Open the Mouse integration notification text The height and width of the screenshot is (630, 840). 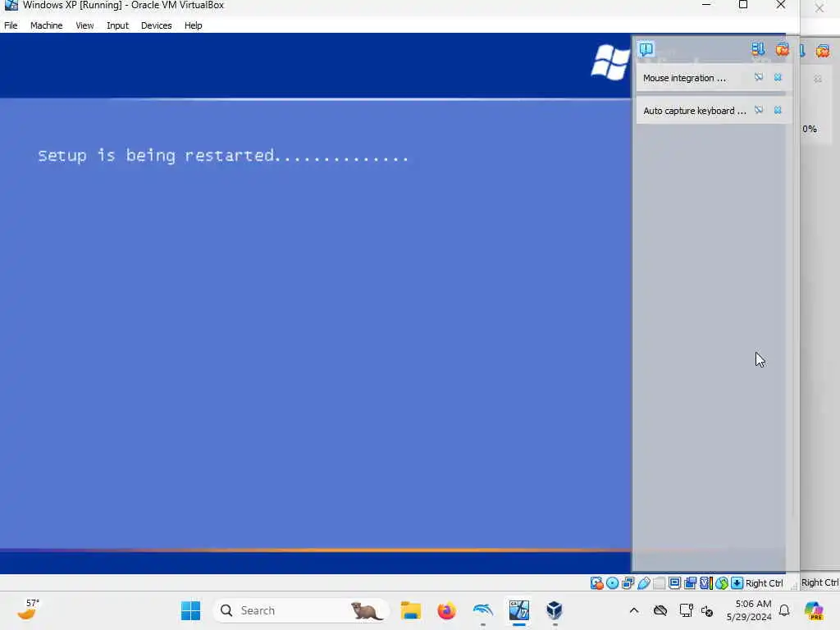point(684,78)
